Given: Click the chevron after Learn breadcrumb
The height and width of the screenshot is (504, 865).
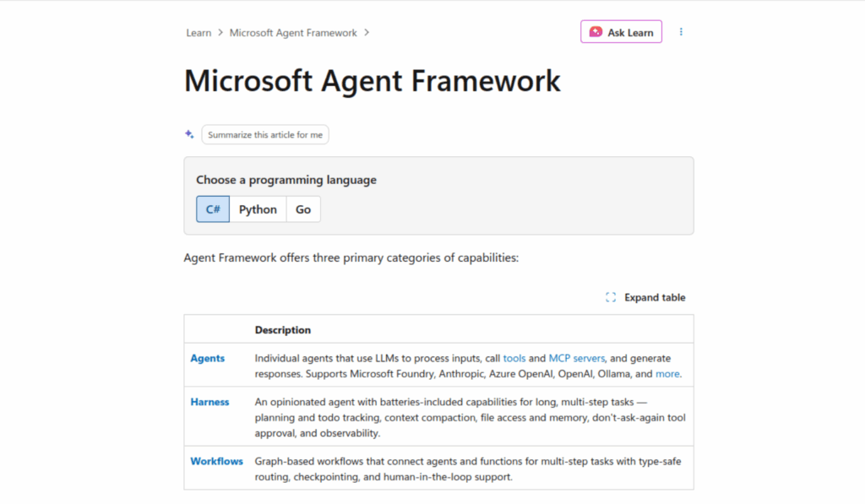Looking at the screenshot, I should coord(220,33).
